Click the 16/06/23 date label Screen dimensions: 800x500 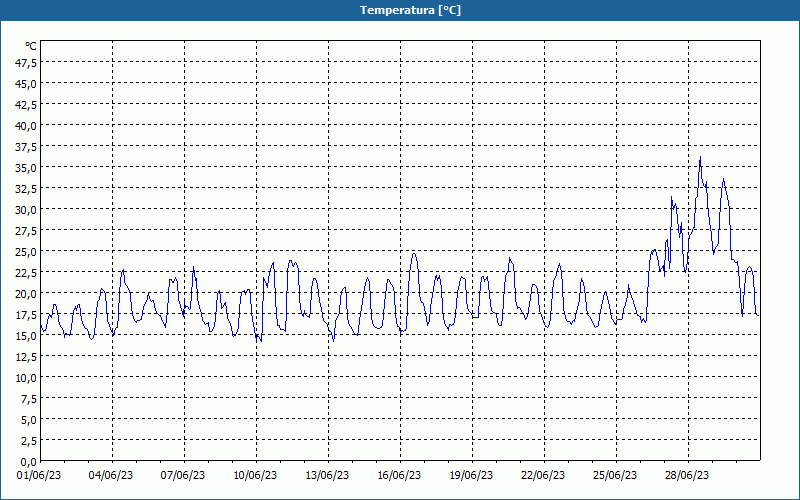tap(399, 476)
